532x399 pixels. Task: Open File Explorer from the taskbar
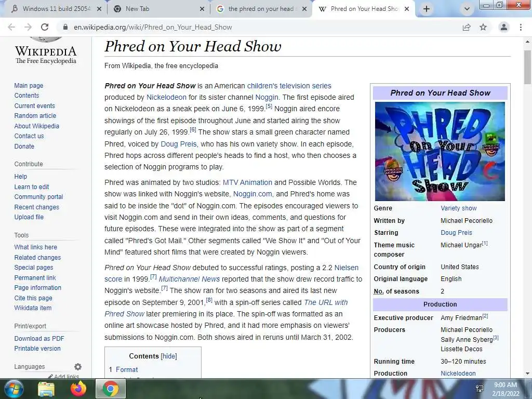tap(46, 389)
